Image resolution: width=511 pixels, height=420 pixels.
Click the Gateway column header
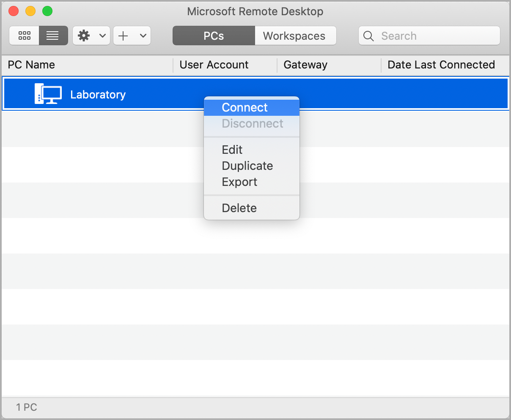tap(305, 65)
